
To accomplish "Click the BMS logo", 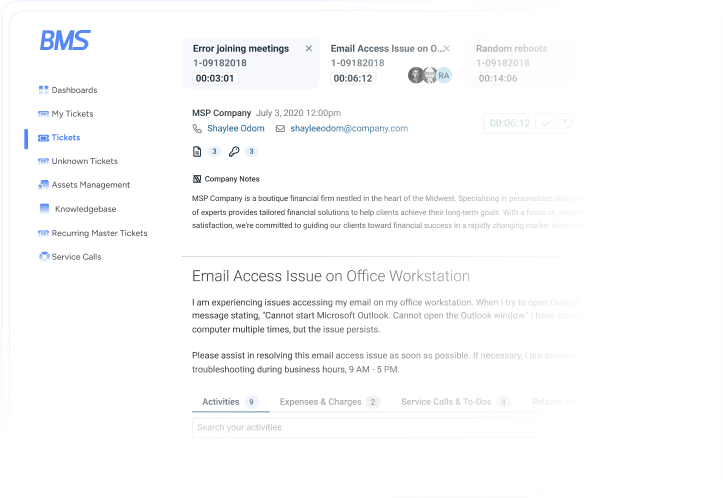I will point(65,41).
